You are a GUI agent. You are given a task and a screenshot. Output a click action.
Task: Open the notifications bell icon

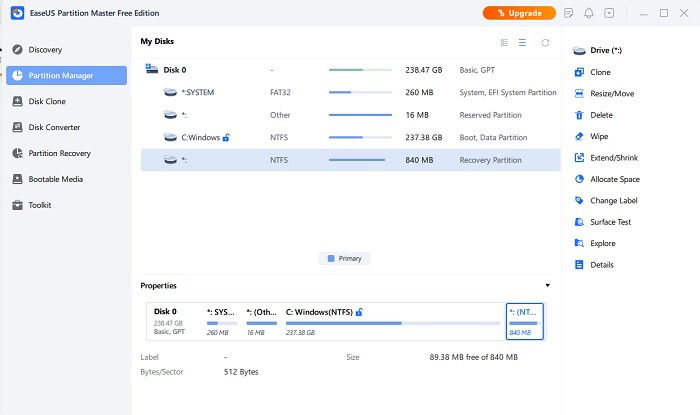pyautogui.click(x=589, y=13)
